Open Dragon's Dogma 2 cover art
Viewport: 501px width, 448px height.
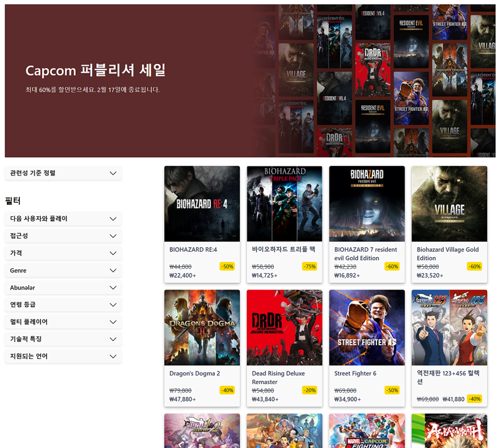202,328
